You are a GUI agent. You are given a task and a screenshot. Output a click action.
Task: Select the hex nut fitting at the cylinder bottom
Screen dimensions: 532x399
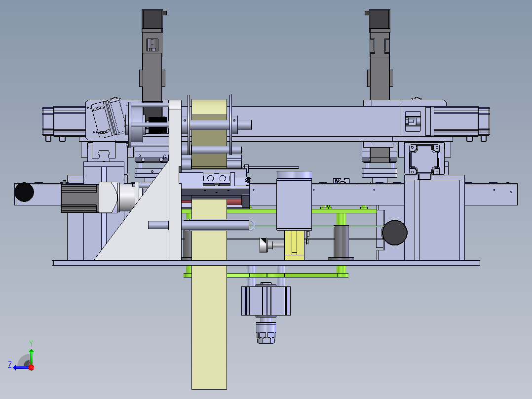pyautogui.click(x=266, y=338)
